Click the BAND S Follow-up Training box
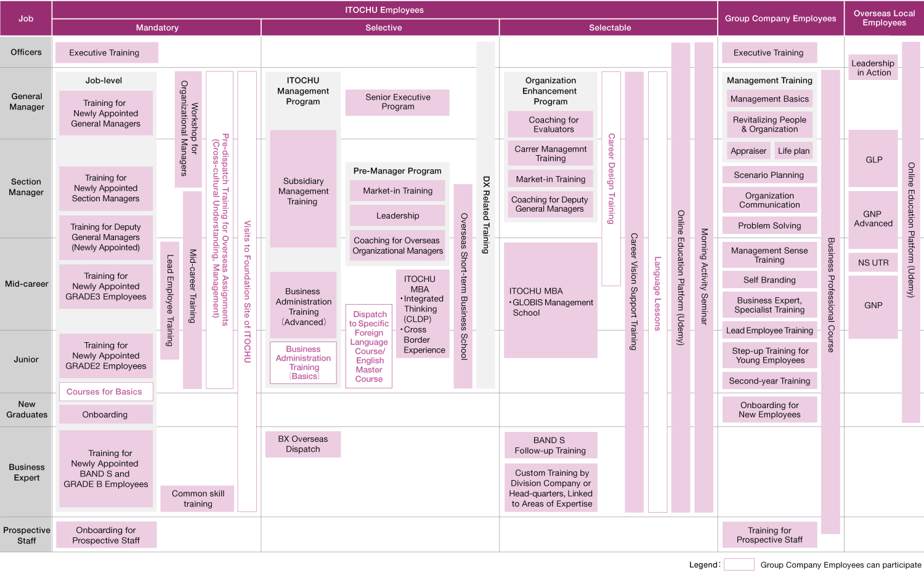This screenshot has height=573, width=924. pos(551,445)
